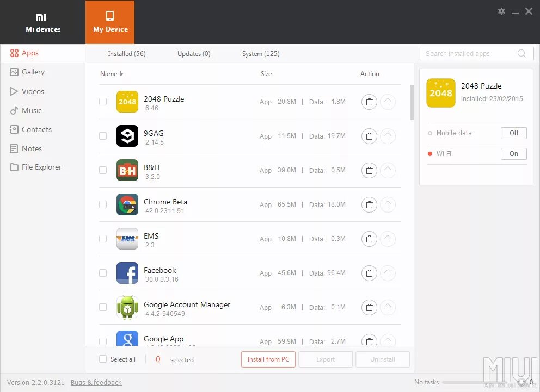
Task: Select the 9GAG checkbox
Action: [x=103, y=136]
